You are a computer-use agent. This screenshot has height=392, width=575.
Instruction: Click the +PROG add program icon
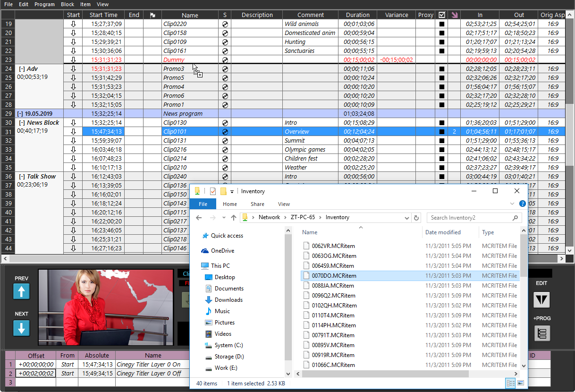click(x=542, y=333)
